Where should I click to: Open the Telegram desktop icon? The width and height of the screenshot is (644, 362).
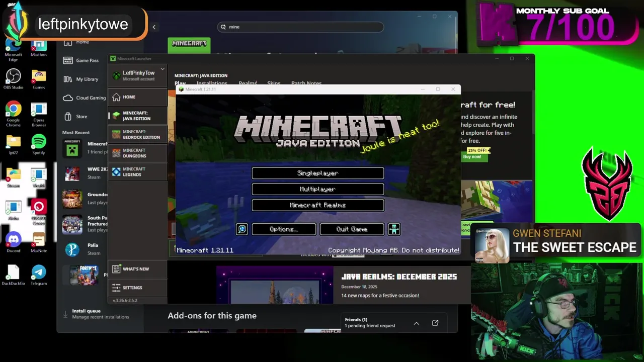point(39,275)
